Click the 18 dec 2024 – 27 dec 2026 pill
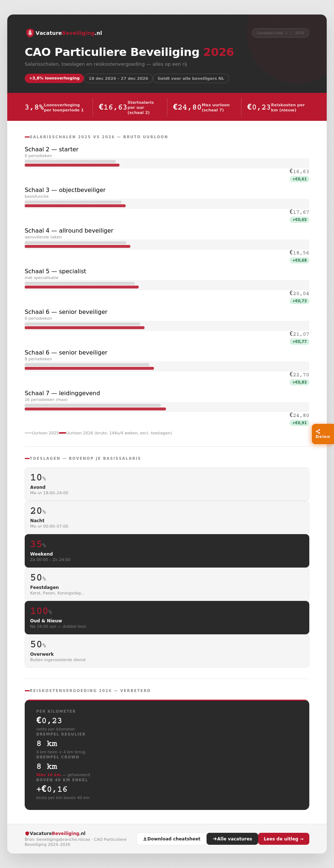Screen dimensions: 334x868 [118, 78]
